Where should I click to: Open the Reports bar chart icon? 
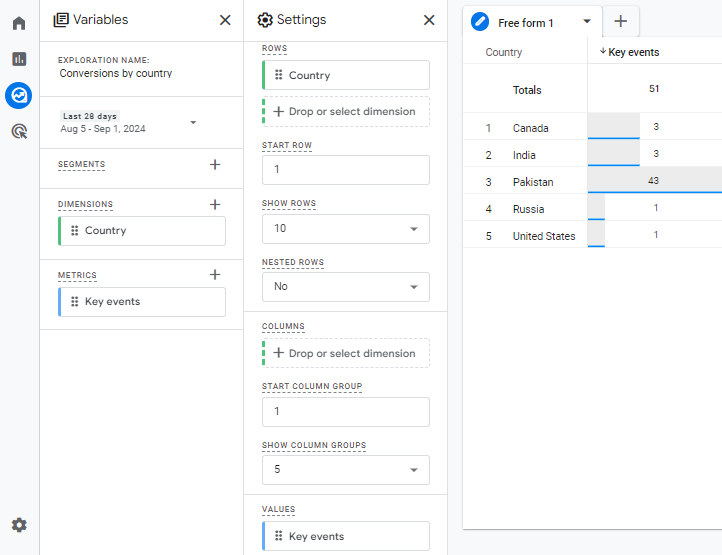click(19, 59)
